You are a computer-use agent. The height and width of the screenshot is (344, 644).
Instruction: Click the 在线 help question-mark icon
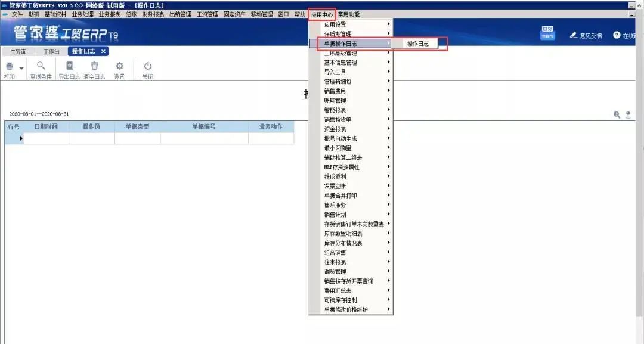coord(617,35)
